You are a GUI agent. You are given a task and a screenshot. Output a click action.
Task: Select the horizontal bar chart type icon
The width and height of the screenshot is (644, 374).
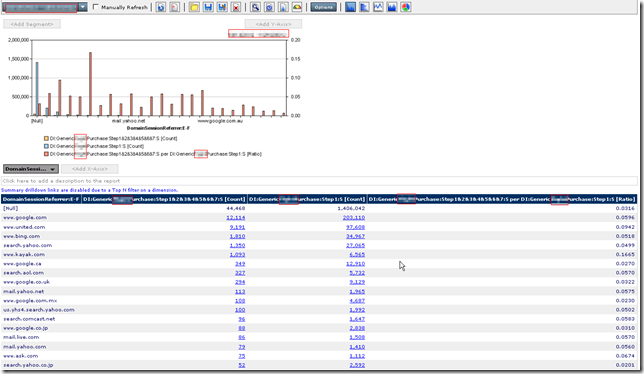pyautogui.click(x=364, y=7)
